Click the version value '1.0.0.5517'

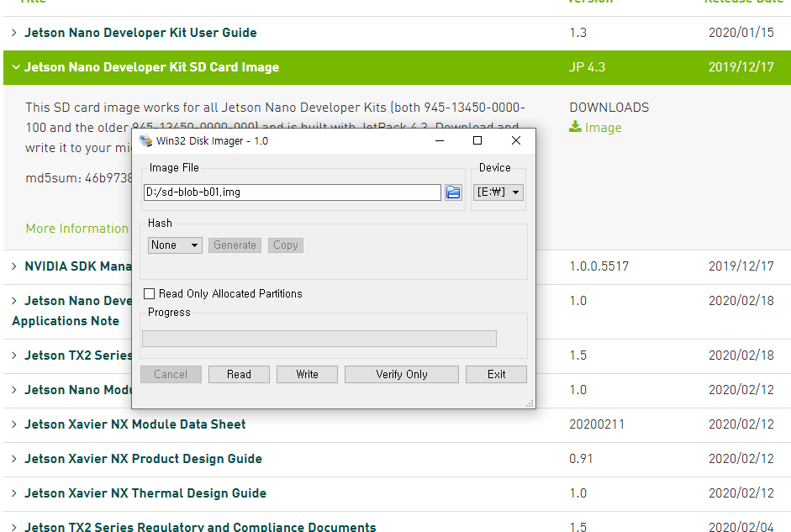click(x=599, y=266)
